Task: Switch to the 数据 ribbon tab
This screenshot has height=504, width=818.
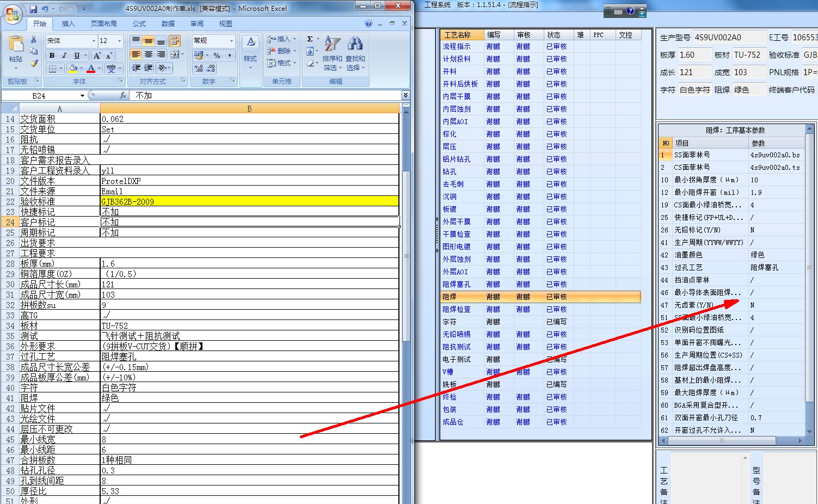Action: pyautogui.click(x=168, y=24)
